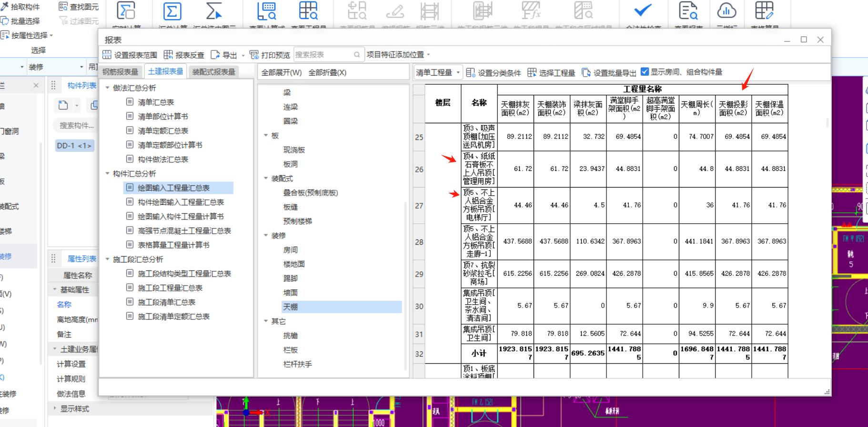868x427 pixels.
Task: Select the 现浇板 component type
Action: [294, 149]
